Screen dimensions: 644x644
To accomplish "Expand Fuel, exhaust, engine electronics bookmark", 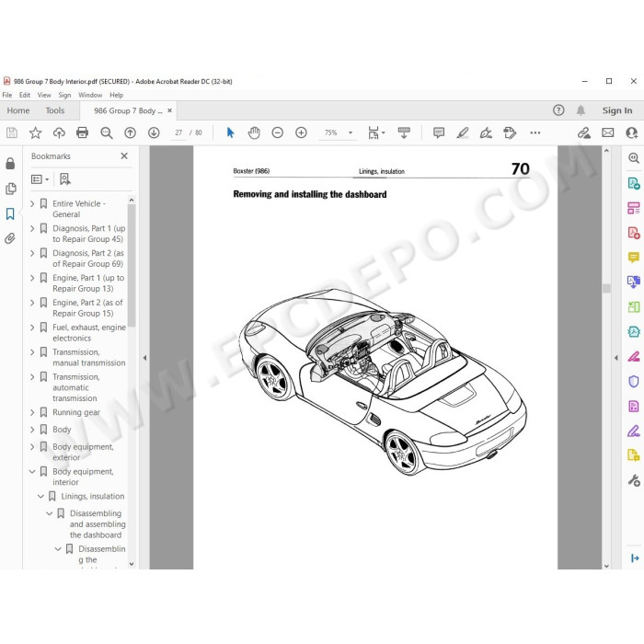I will coord(32,328).
